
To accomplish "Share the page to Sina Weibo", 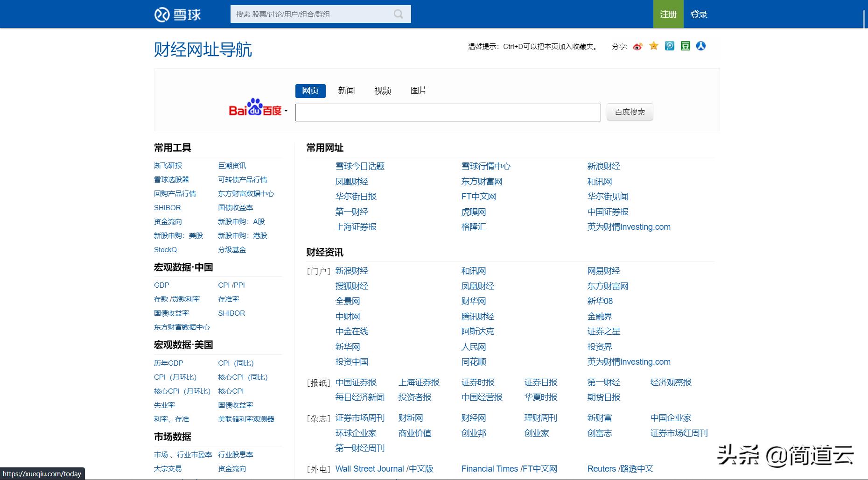I will coord(637,46).
